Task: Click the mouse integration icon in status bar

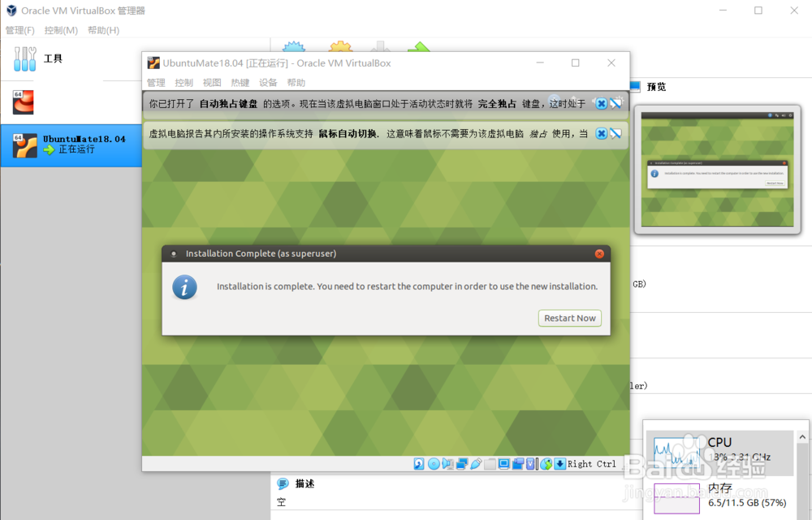Action: point(546,464)
